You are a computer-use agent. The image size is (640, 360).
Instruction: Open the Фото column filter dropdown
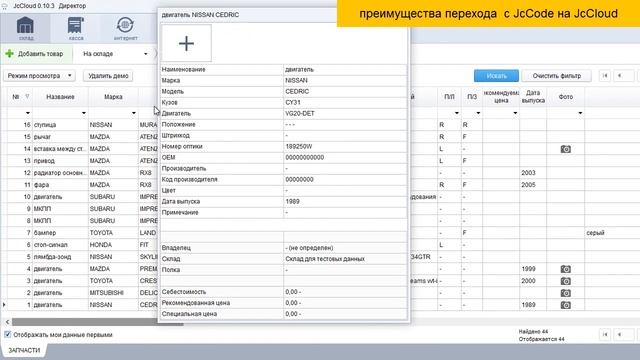[580, 113]
